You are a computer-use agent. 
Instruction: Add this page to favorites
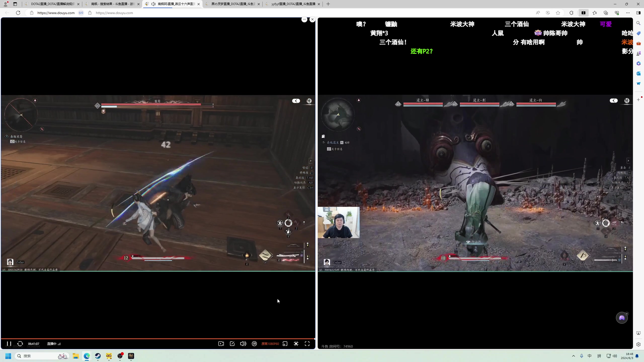[x=558, y=13]
